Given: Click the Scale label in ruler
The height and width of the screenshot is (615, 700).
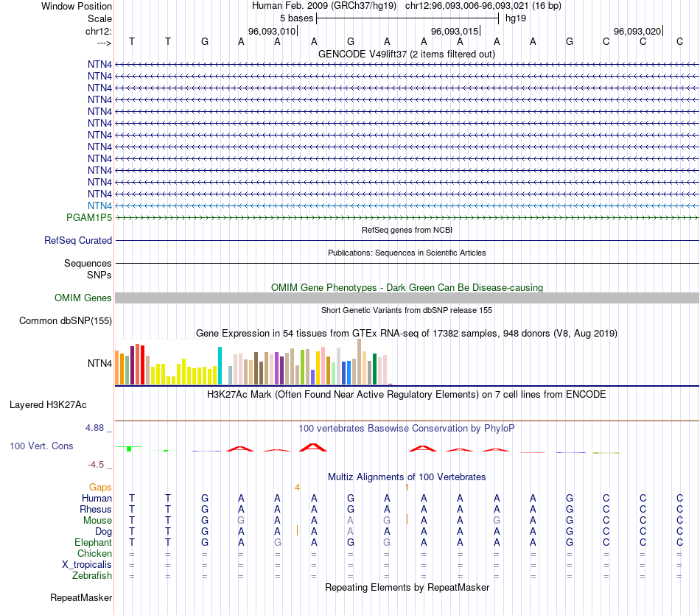Looking at the screenshot, I should point(99,18).
